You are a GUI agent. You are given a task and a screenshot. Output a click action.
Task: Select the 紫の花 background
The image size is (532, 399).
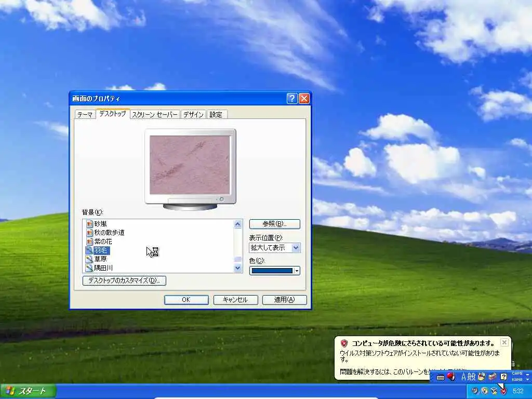tap(103, 242)
